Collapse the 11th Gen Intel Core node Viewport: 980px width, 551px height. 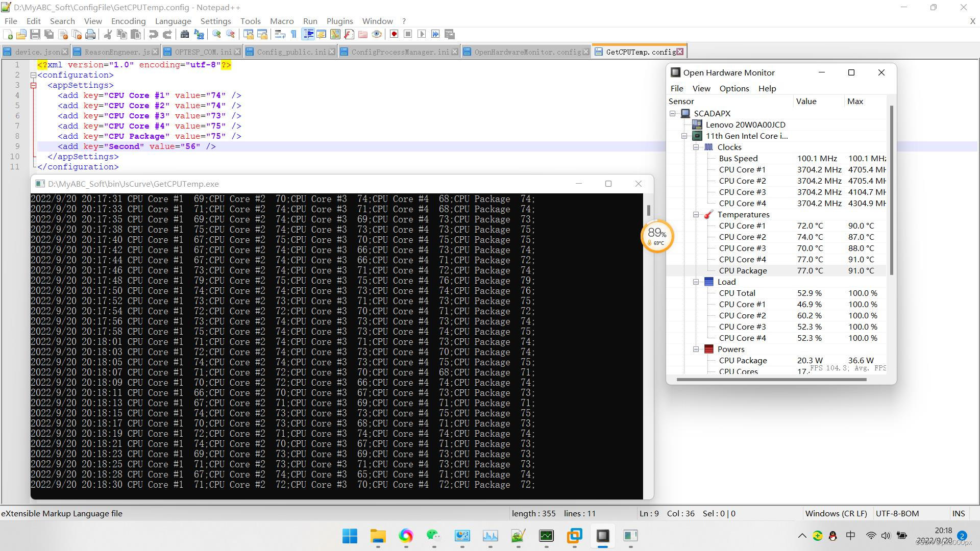point(684,136)
